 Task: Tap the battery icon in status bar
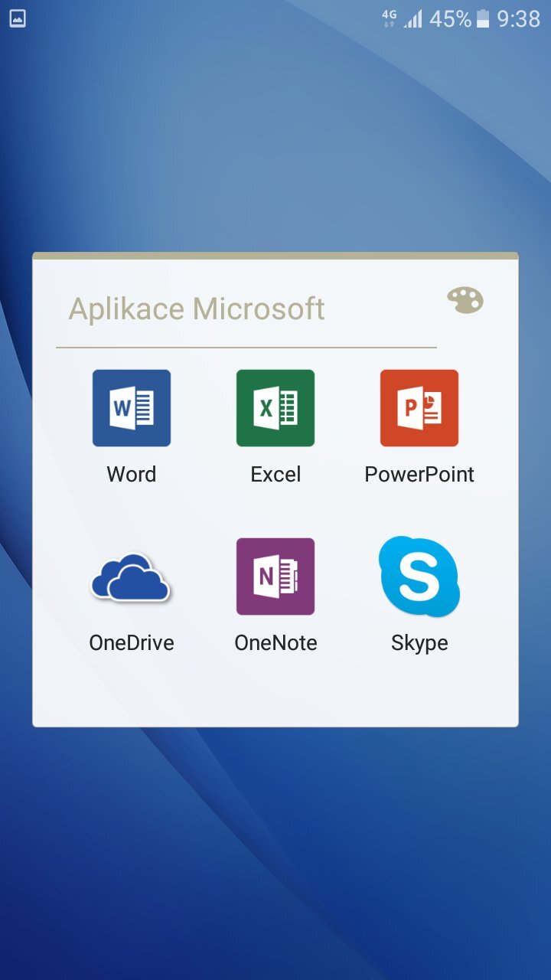(483, 18)
